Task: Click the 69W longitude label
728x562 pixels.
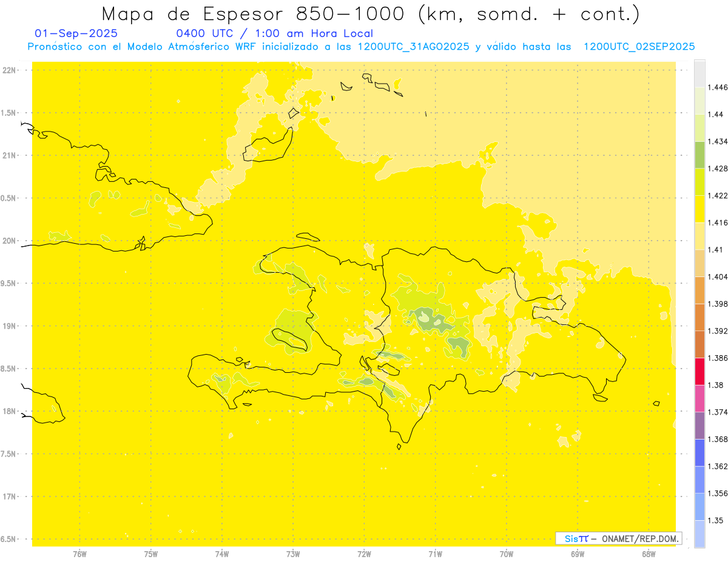Action: pos(578,554)
